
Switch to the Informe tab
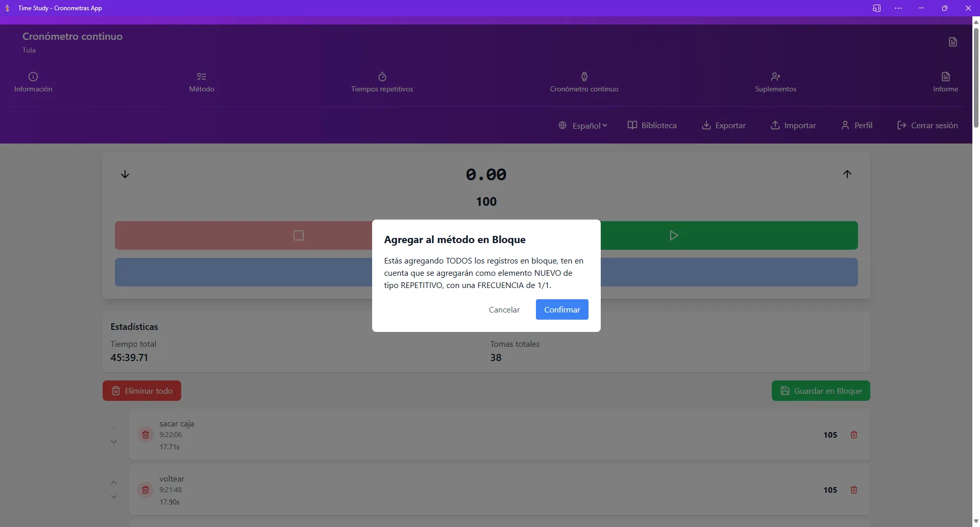point(945,82)
